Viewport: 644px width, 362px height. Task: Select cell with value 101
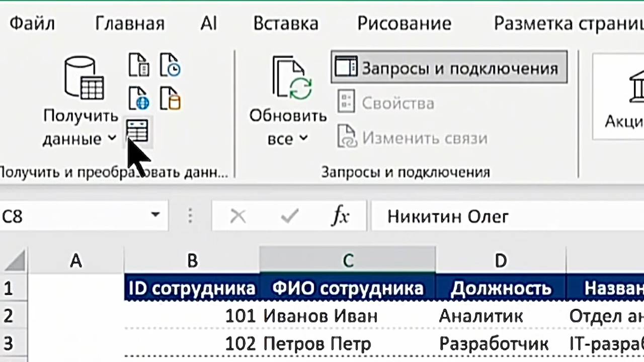(x=192, y=316)
